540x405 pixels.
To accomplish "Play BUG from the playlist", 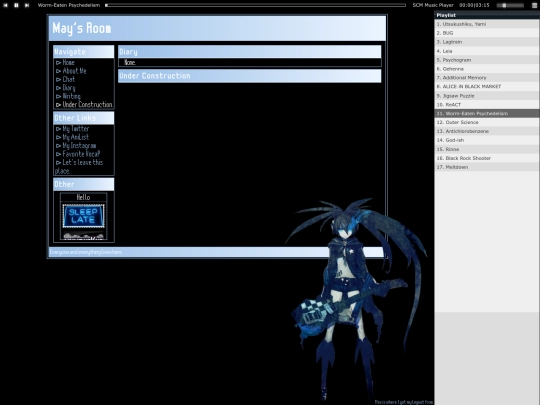I will tap(487, 33).
